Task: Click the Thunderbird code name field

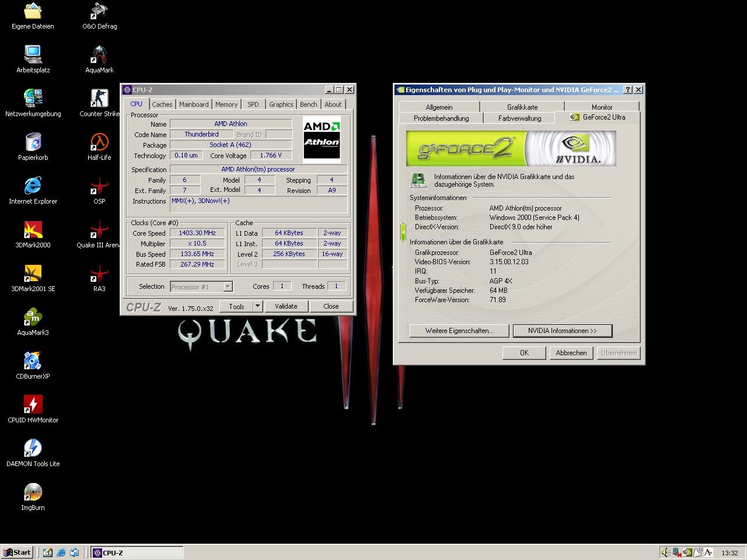Action: 201,134
